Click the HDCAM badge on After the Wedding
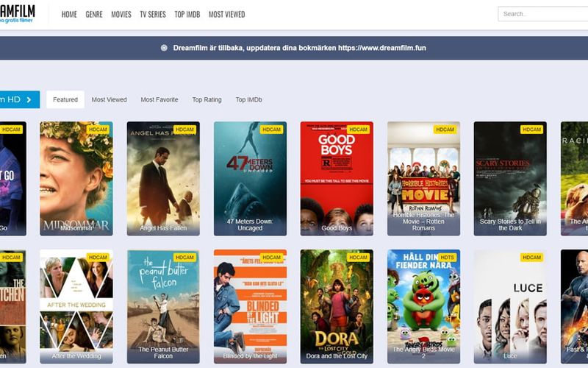588x368 pixels. [98, 258]
